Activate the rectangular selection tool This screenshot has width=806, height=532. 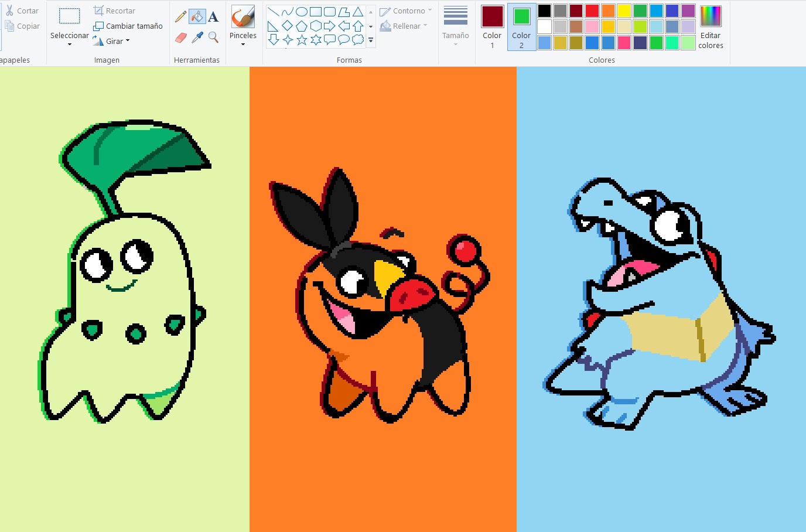coord(69,16)
